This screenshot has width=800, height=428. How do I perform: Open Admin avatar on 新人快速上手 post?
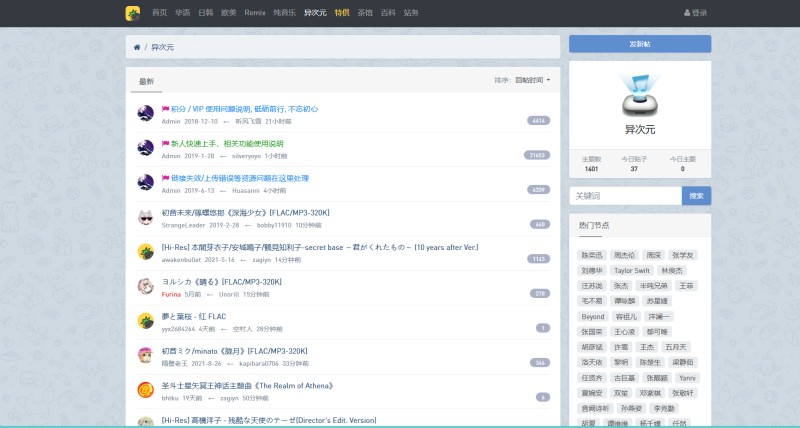(x=145, y=148)
